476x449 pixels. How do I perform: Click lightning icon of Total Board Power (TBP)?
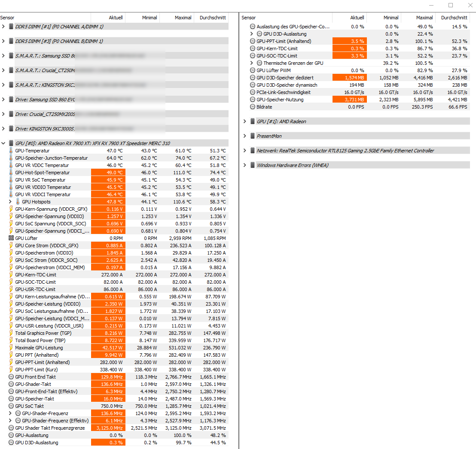11,340
